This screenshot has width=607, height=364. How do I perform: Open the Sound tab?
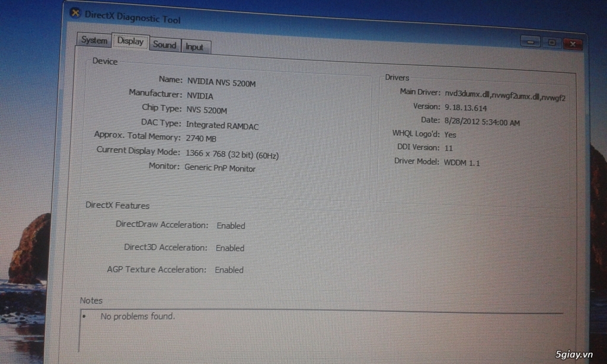click(x=165, y=44)
